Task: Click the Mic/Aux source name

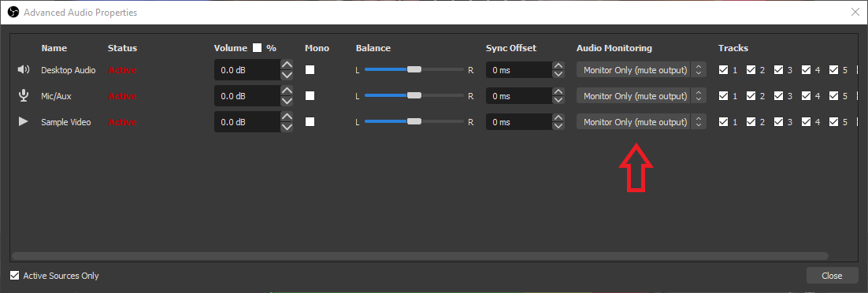Action: pyautogui.click(x=56, y=96)
